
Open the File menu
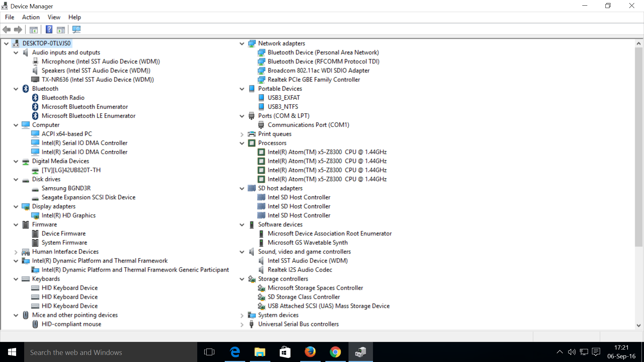(9, 17)
